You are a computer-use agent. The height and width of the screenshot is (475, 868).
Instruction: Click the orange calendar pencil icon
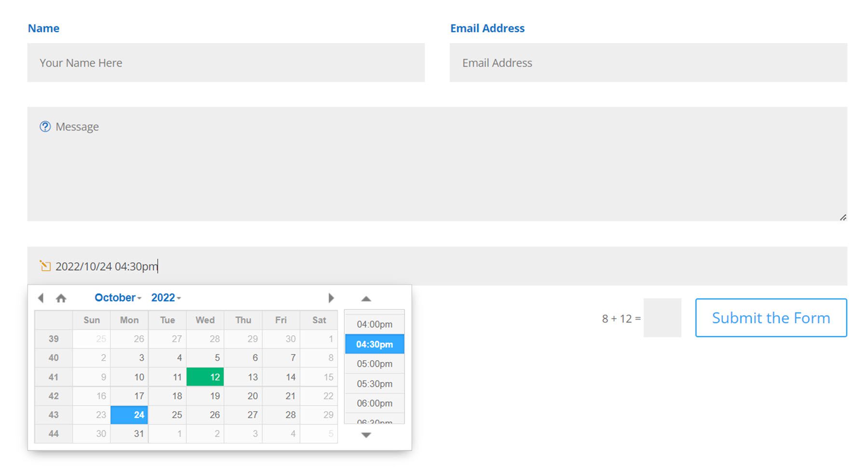tap(45, 266)
